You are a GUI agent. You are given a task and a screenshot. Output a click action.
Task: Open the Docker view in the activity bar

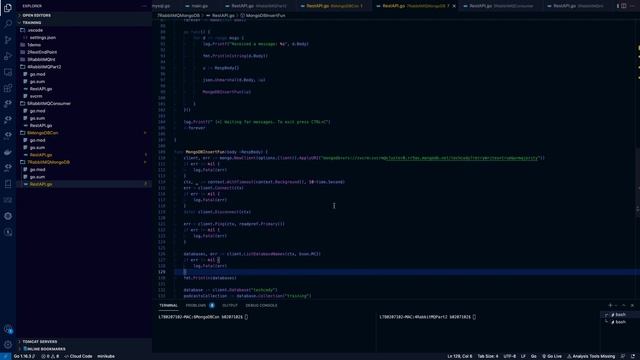click(8, 152)
